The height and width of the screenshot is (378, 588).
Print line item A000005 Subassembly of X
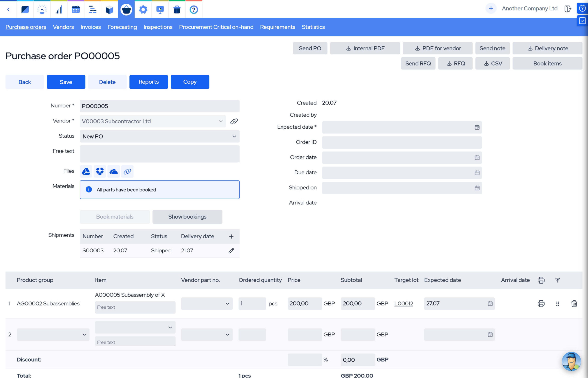(x=541, y=304)
